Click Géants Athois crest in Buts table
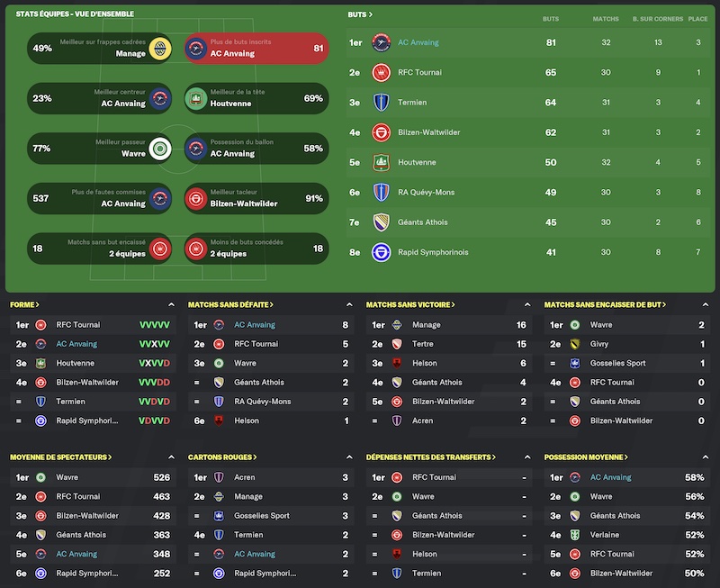This screenshot has width=720, height=588. click(x=381, y=222)
